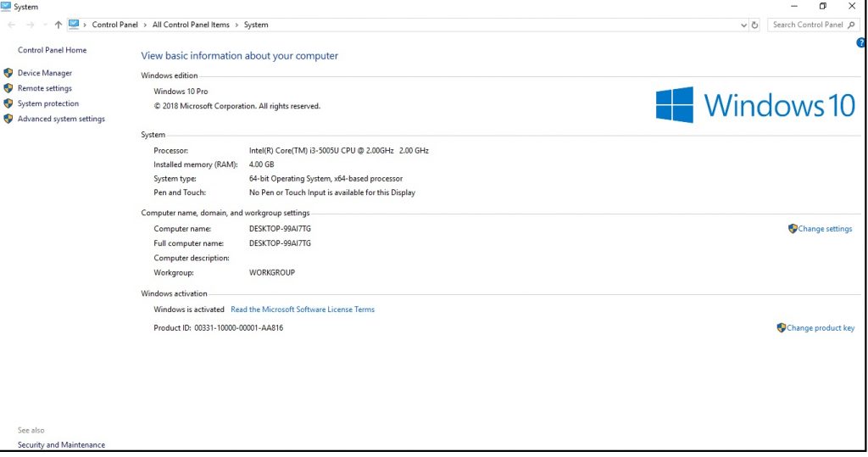868x457 pixels.
Task: Click the Windows 10 logo
Action: click(755, 104)
